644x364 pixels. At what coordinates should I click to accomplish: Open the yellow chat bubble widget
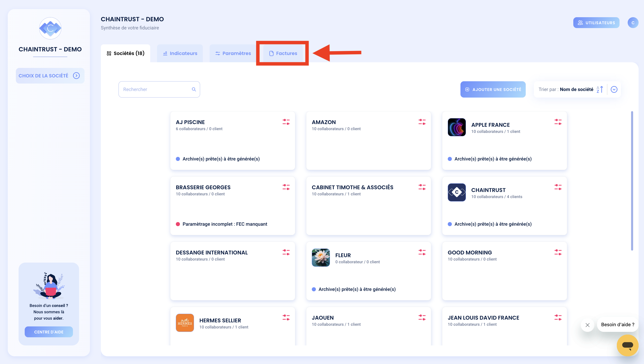(x=627, y=345)
